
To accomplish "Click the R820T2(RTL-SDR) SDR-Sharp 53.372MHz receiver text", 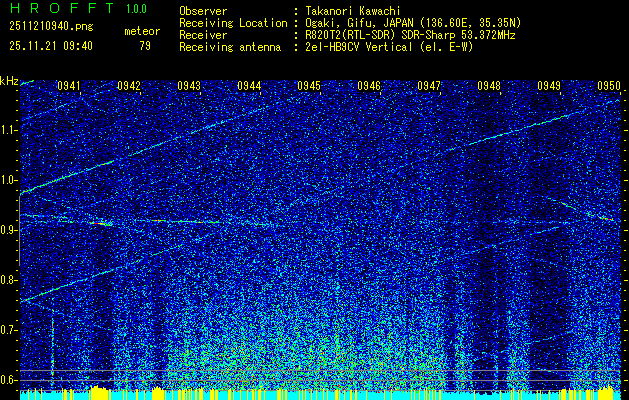I will coord(410,35).
